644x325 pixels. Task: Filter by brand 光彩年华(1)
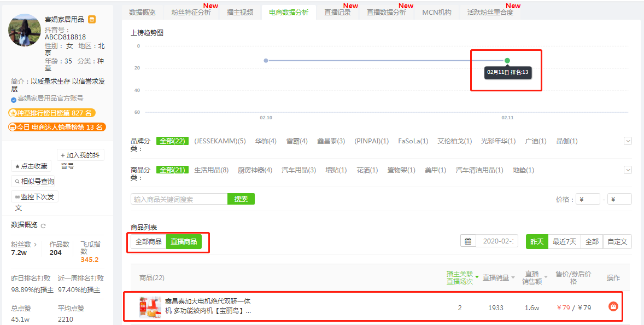point(499,141)
